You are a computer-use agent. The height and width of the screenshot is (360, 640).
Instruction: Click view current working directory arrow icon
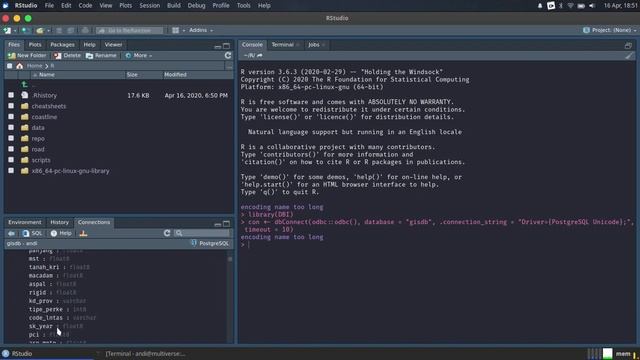tap(260, 56)
